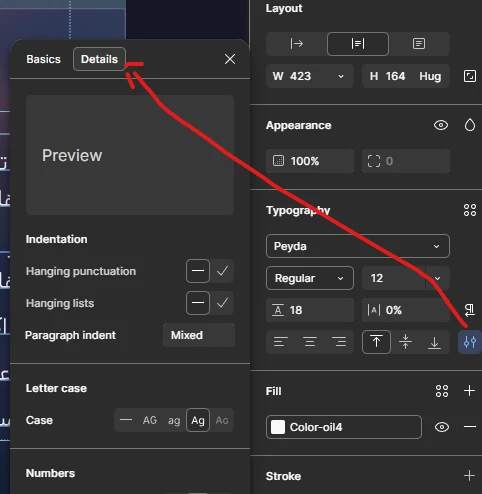Select auto height text resizing icon
This screenshot has width=482, height=494.
(358, 44)
